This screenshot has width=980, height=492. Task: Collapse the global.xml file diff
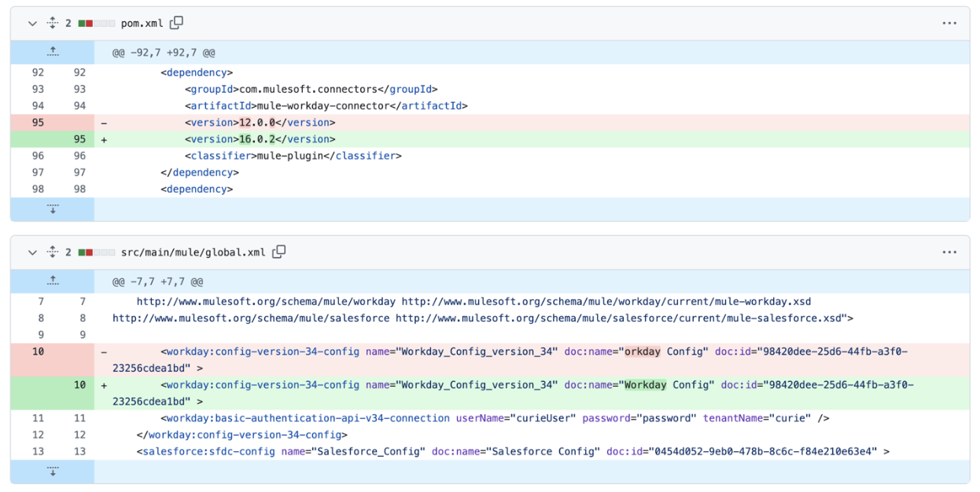pos(32,252)
